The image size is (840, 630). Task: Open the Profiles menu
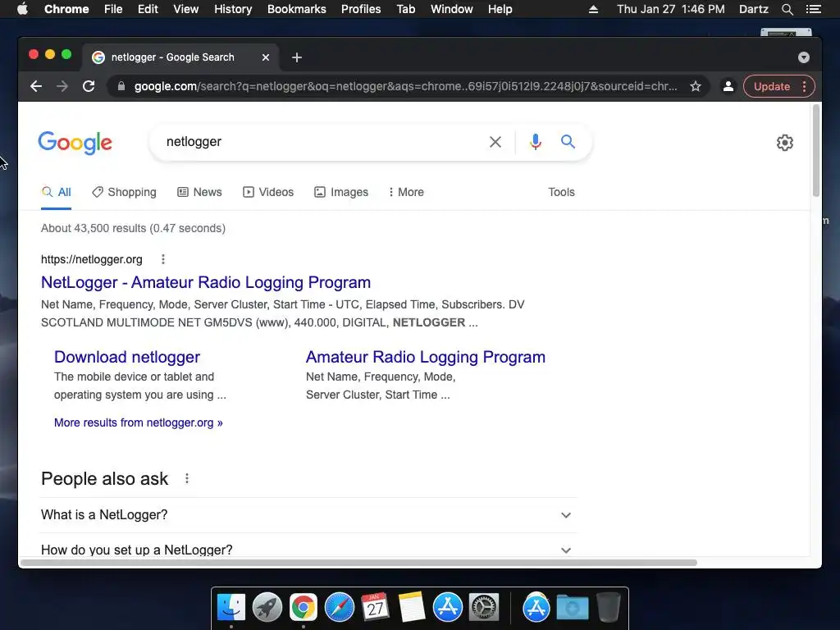[x=361, y=9]
